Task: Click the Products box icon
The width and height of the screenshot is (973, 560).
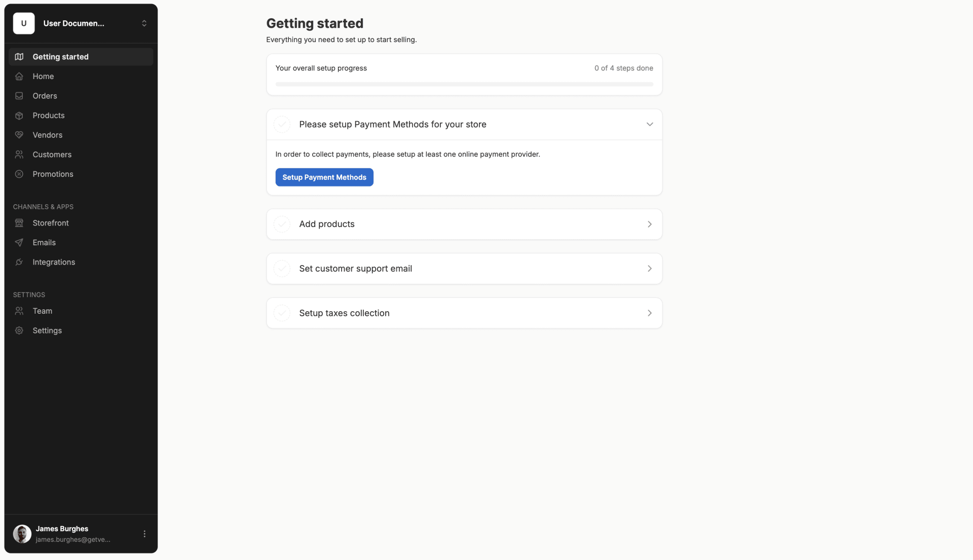Action: pyautogui.click(x=19, y=116)
